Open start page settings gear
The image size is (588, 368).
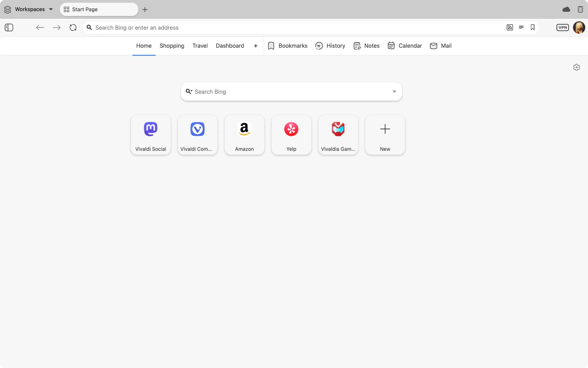(576, 67)
